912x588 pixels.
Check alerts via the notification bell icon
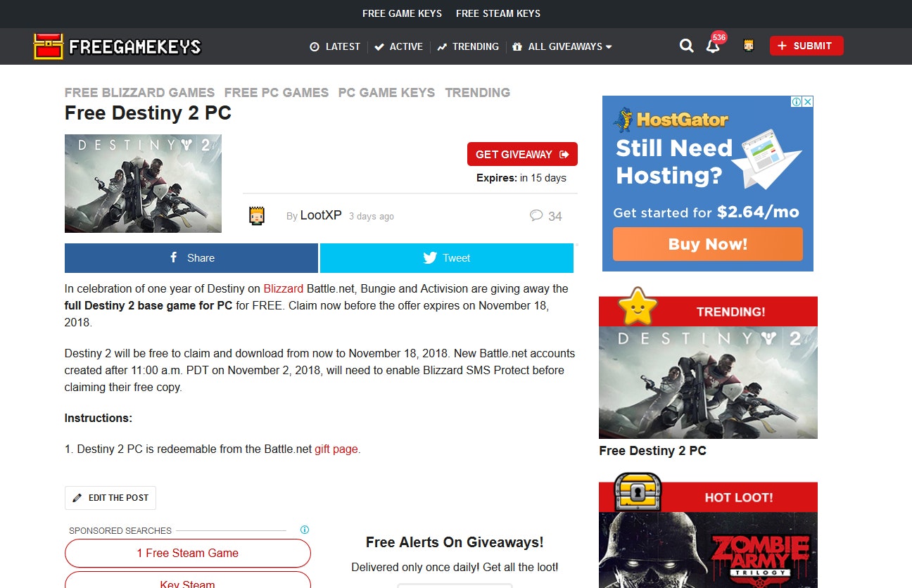click(x=713, y=46)
